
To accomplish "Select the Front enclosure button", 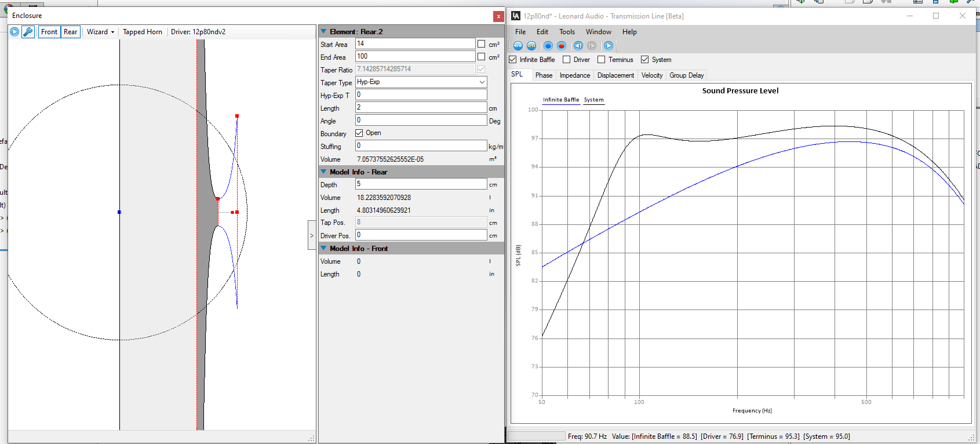I will pos(49,32).
